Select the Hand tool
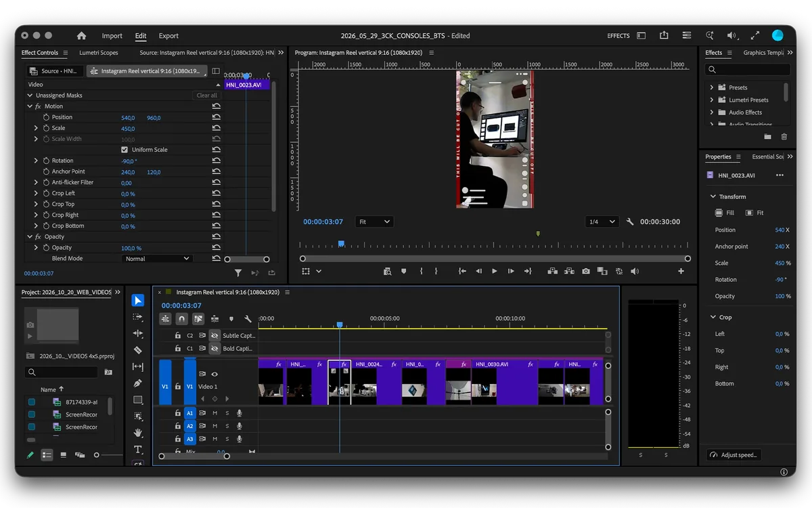The image size is (812, 508). click(x=138, y=432)
